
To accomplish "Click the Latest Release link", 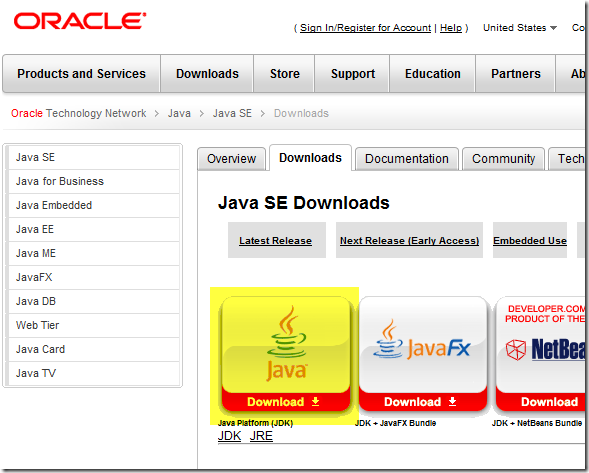I will (275, 240).
